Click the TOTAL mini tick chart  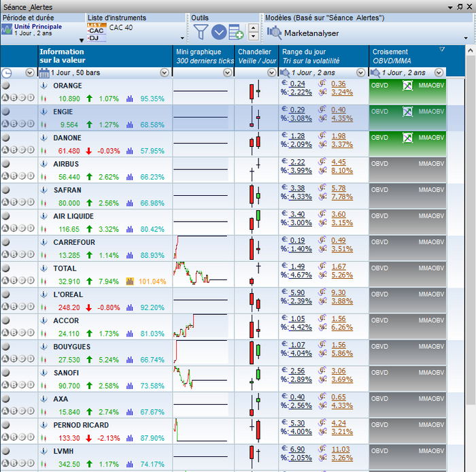click(201, 273)
